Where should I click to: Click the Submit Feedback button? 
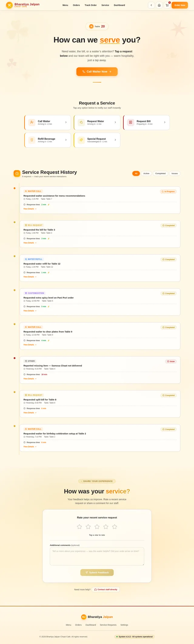pos(97,572)
